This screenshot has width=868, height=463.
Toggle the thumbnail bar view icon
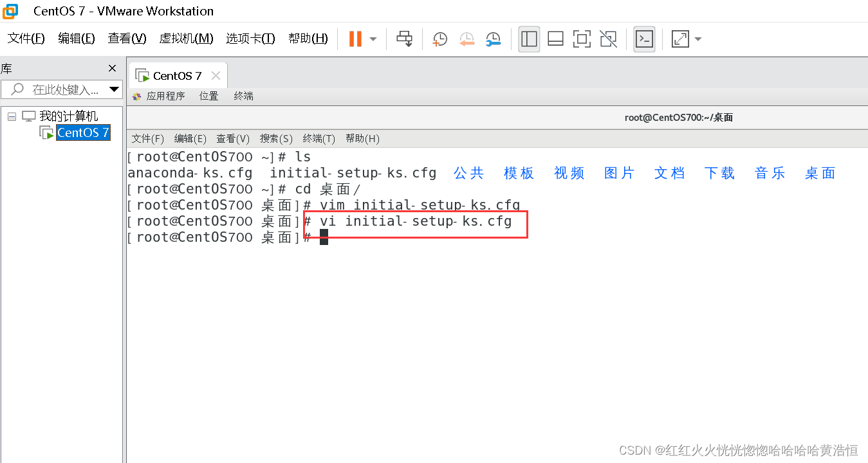tap(555, 39)
